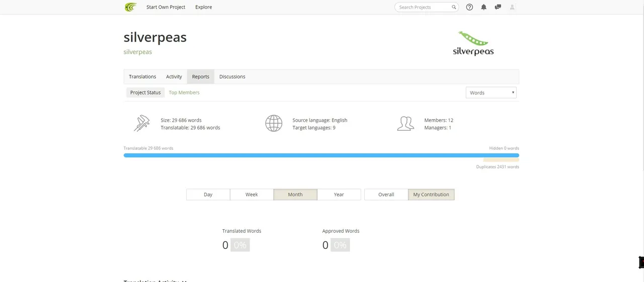
Task: Open the Explore link
Action: pyautogui.click(x=204, y=7)
